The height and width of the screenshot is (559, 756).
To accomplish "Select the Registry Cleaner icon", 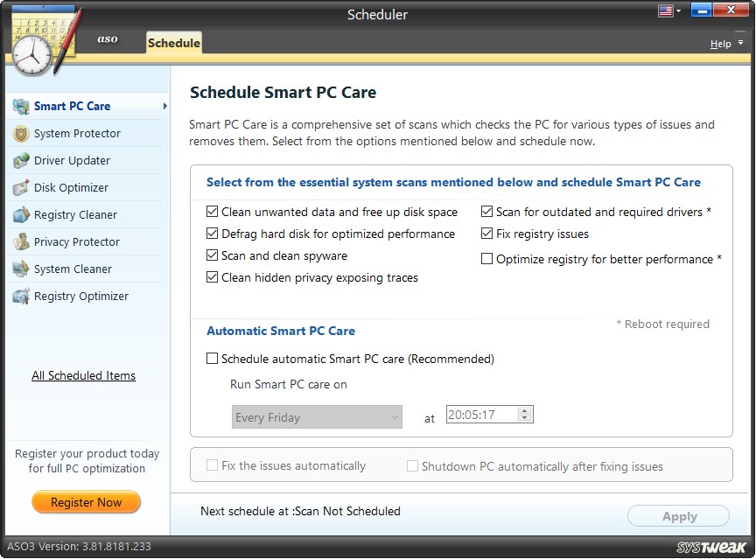I will [19, 214].
